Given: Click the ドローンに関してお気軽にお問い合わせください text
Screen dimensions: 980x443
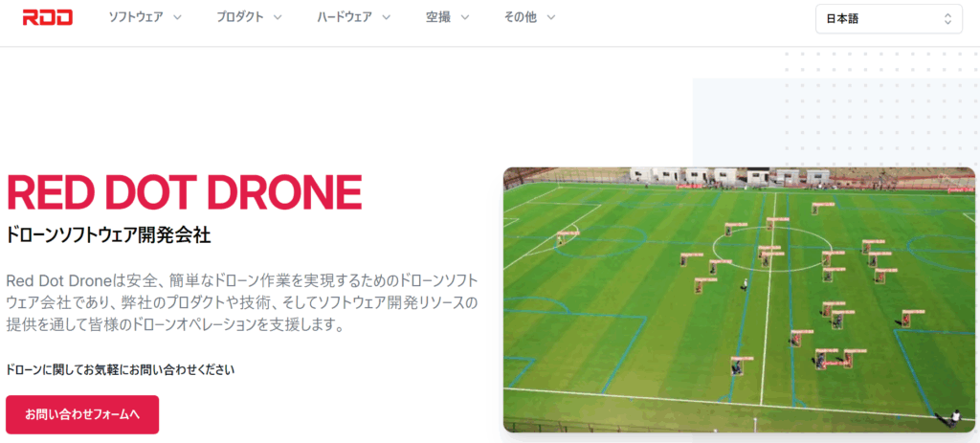Looking at the screenshot, I should (120, 369).
